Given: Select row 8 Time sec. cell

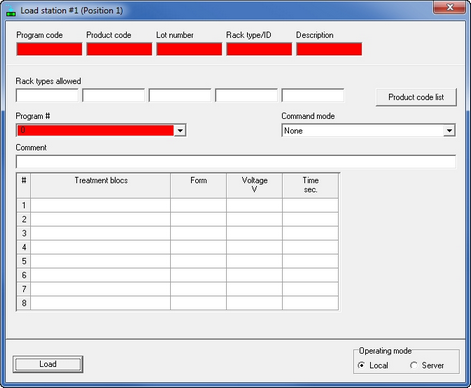Looking at the screenshot, I should pyautogui.click(x=310, y=303).
